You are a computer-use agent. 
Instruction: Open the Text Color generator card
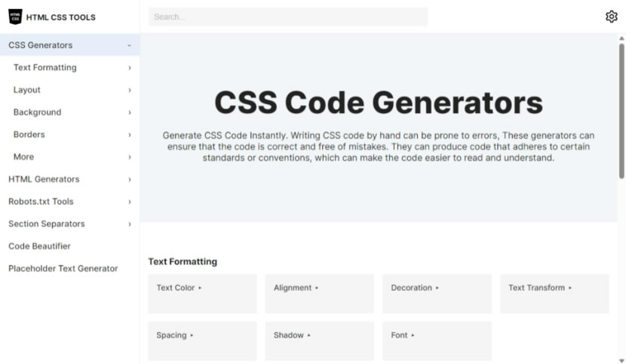(202, 293)
